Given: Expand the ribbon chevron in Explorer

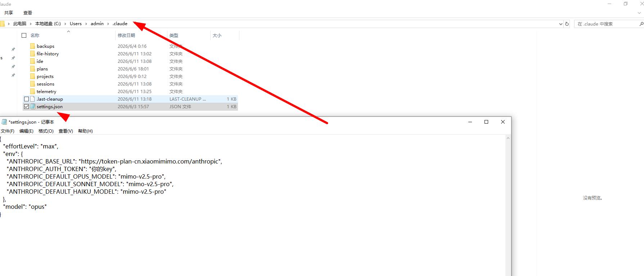Looking at the screenshot, I should click(x=639, y=13).
